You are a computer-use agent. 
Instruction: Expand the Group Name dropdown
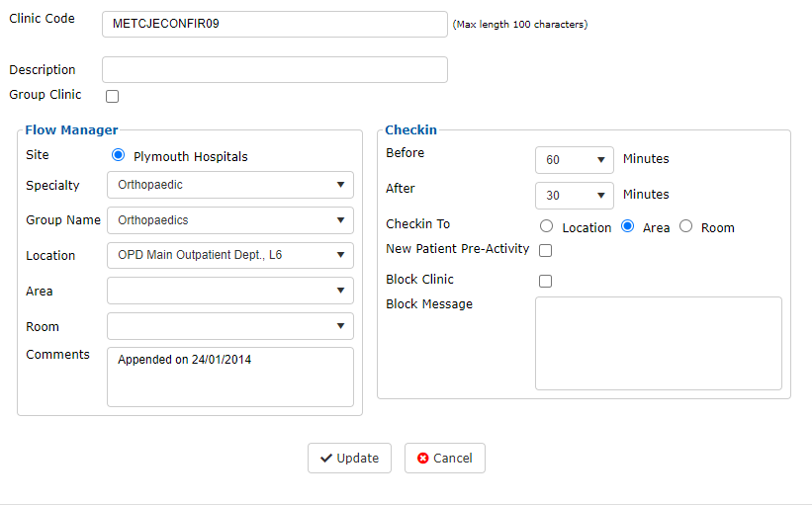[230, 220]
